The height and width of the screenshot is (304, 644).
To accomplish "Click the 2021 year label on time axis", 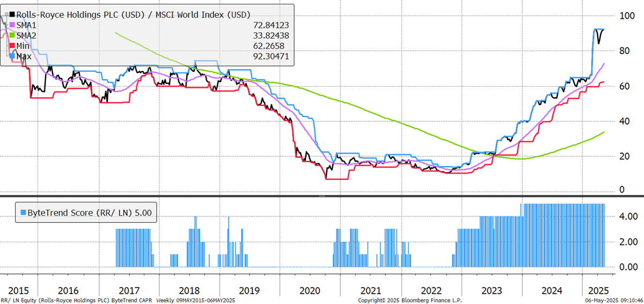I will (370, 290).
